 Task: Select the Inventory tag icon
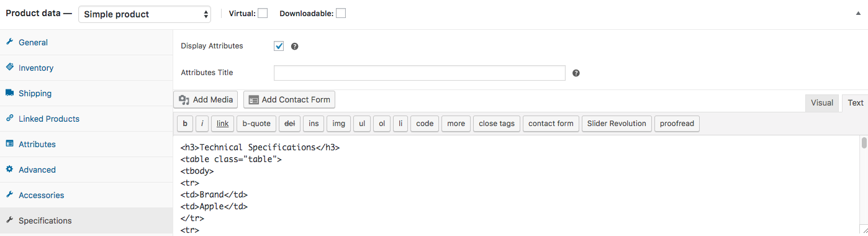(x=9, y=67)
